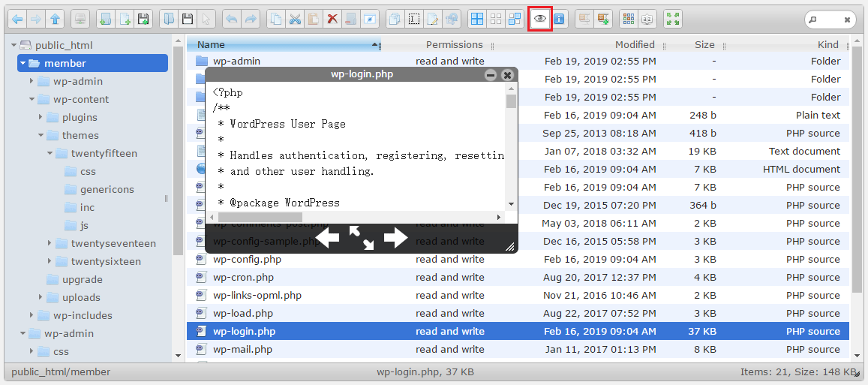868x385 pixels.
Task: Click the resize image toolbar icon
Action: click(451, 19)
